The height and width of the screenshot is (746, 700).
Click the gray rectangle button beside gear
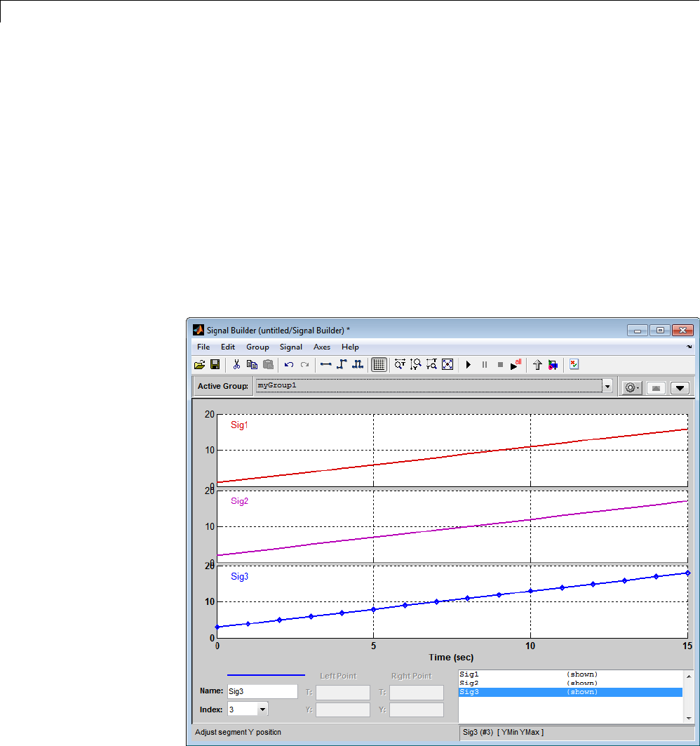(657, 388)
